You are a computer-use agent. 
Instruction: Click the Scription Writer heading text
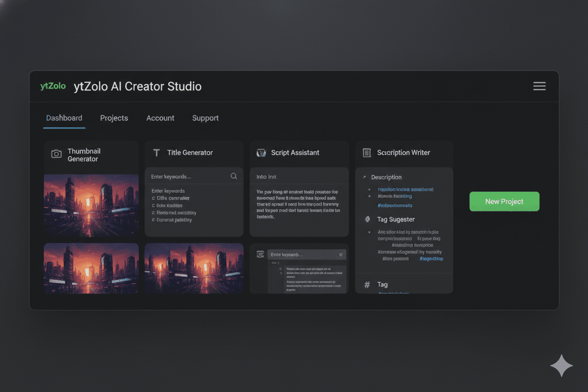coord(403,153)
